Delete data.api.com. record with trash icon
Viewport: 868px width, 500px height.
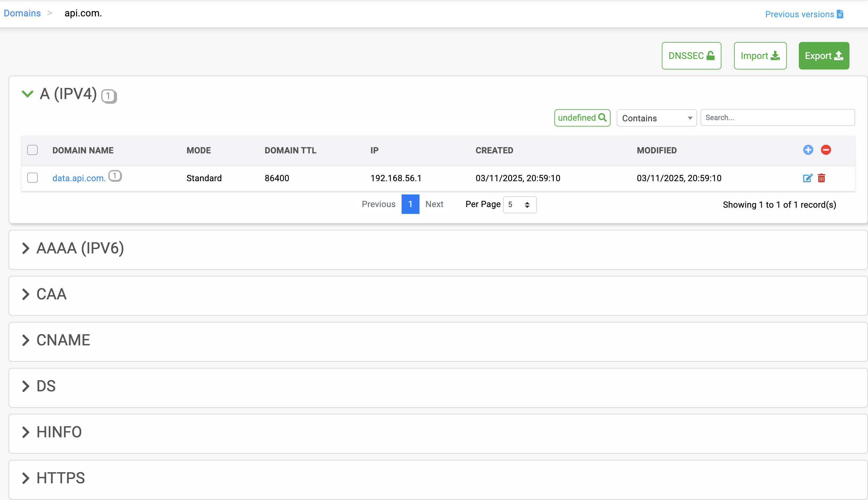pos(821,178)
